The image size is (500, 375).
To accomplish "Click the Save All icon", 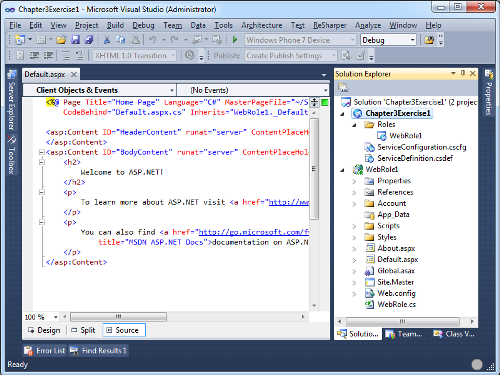I will tap(89, 40).
